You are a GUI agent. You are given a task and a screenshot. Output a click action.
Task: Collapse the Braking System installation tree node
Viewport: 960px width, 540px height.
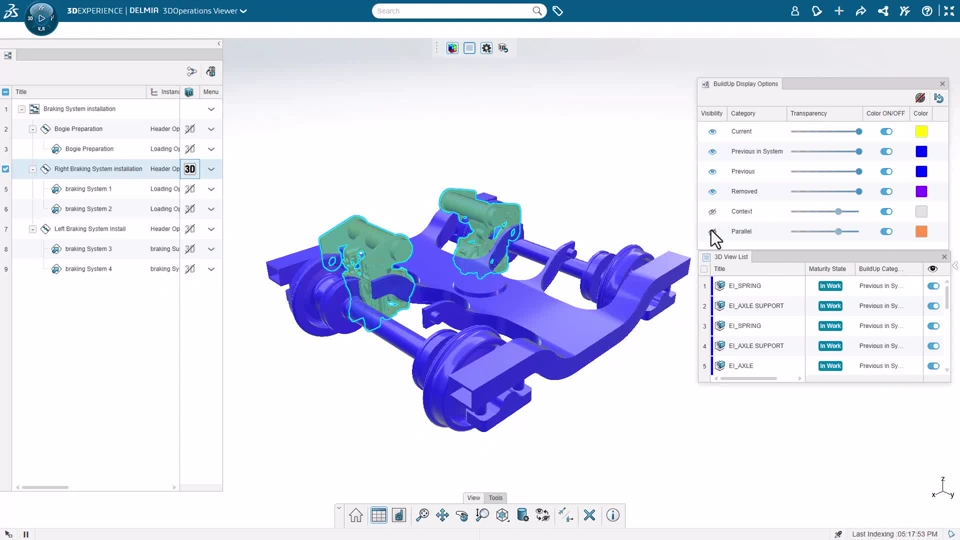(21, 109)
